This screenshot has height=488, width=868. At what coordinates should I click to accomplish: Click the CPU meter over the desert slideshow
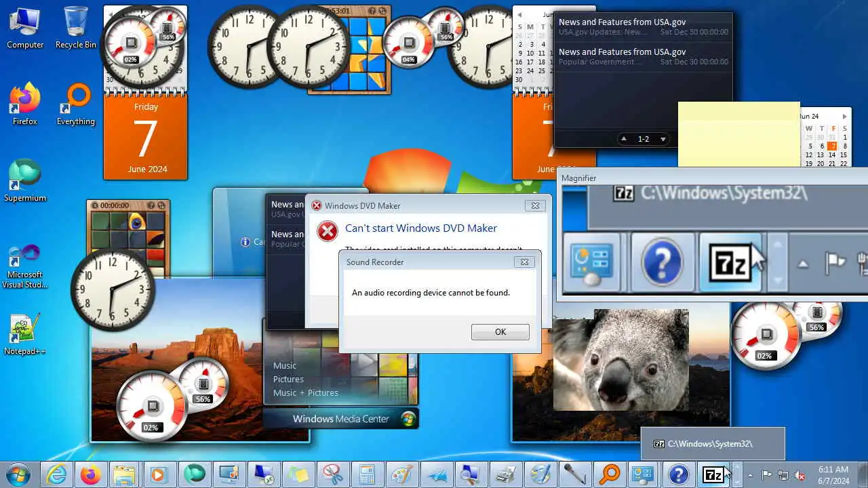152,407
